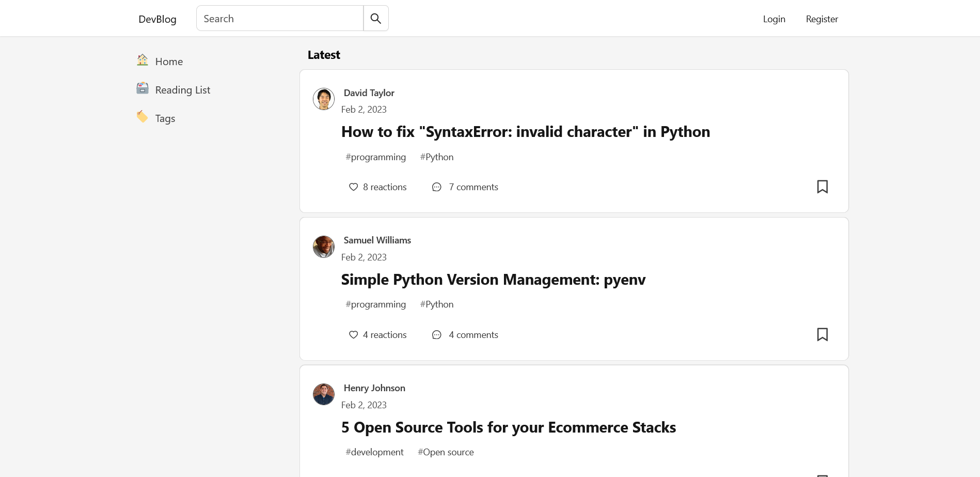Image resolution: width=980 pixels, height=477 pixels.
Task: Click Feb 2, 2023 under David Taylor
Action: pyautogui.click(x=364, y=110)
